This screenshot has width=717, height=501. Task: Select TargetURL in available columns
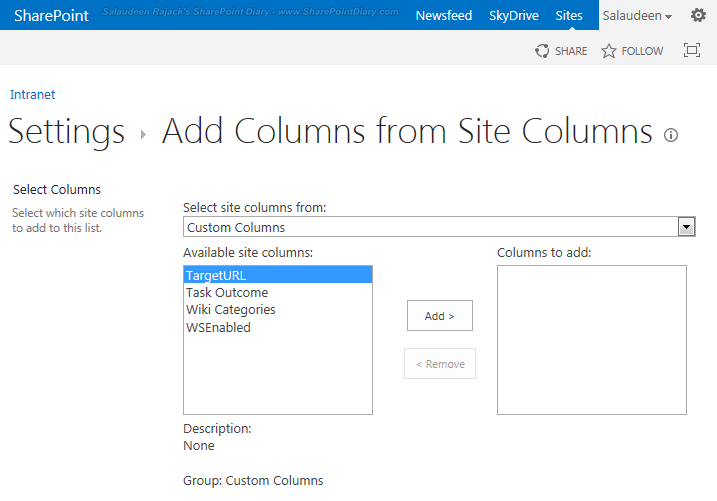[216, 275]
